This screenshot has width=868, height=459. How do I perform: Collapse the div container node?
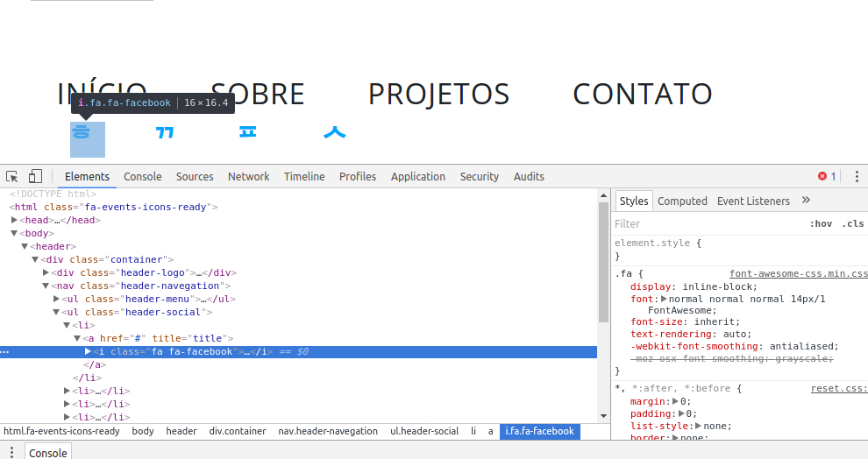click(x=35, y=259)
